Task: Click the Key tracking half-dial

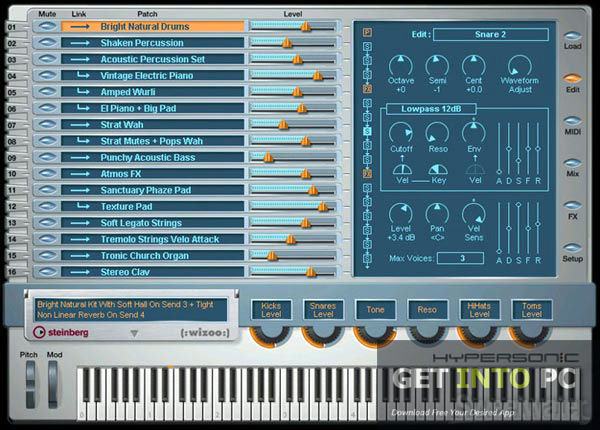Action: 438,169
